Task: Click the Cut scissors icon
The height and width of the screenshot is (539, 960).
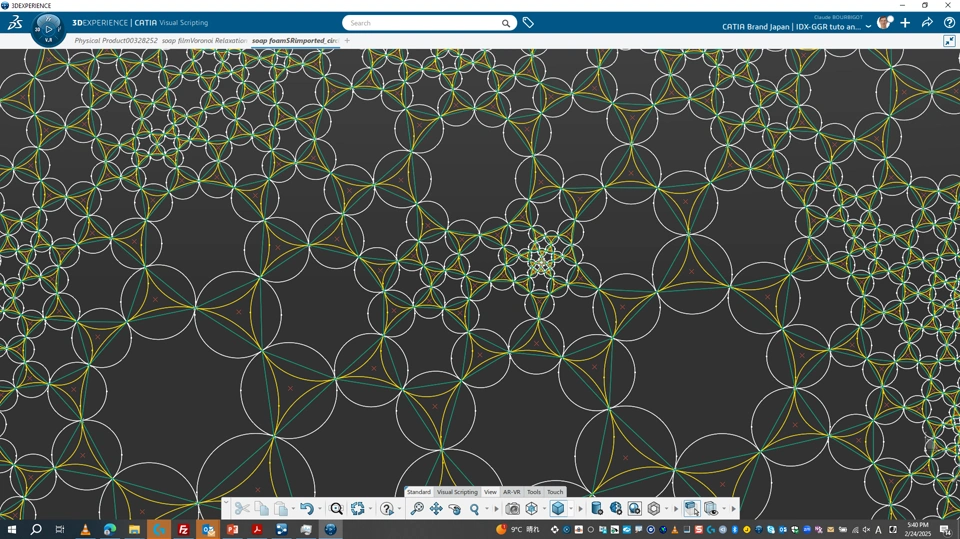Action: pos(242,509)
